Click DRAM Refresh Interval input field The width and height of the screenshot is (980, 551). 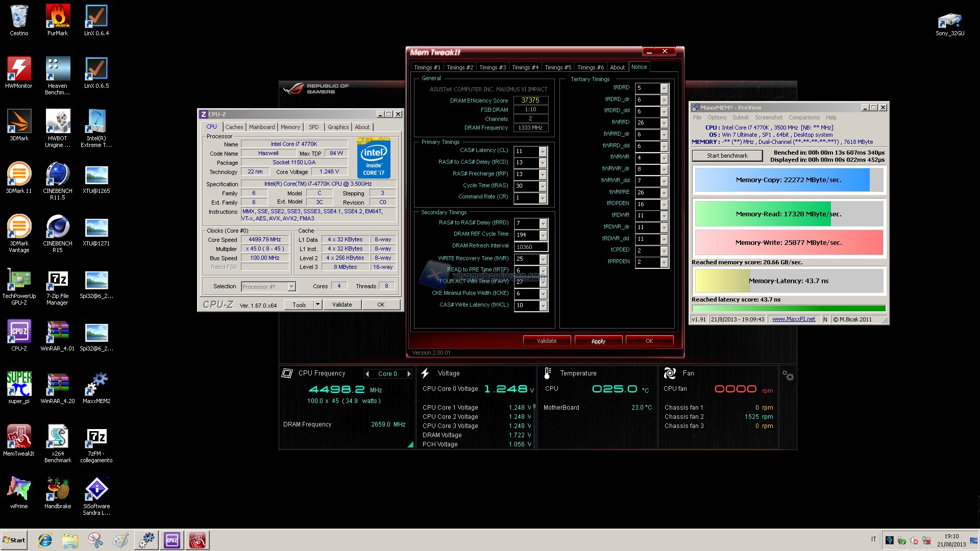pyautogui.click(x=530, y=247)
